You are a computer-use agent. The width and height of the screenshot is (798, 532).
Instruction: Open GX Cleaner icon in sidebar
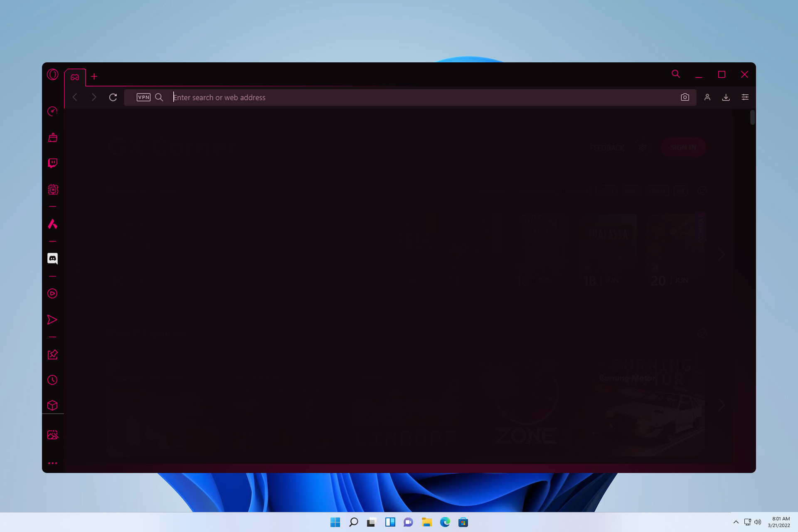(x=52, y=138)
